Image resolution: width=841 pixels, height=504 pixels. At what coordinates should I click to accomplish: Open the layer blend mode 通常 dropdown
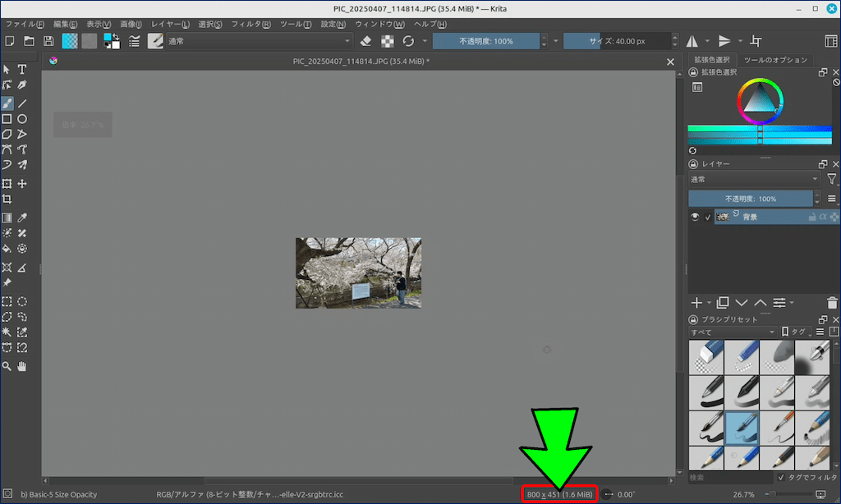753,179
